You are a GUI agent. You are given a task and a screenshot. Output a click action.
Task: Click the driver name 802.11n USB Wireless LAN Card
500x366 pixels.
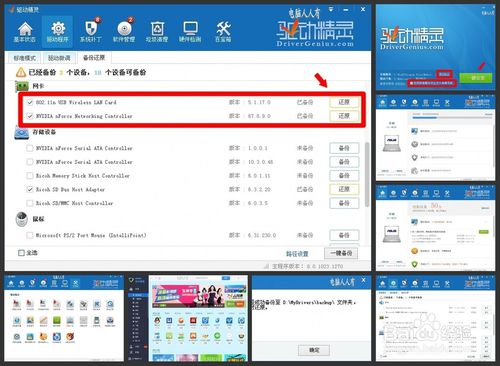76,102
